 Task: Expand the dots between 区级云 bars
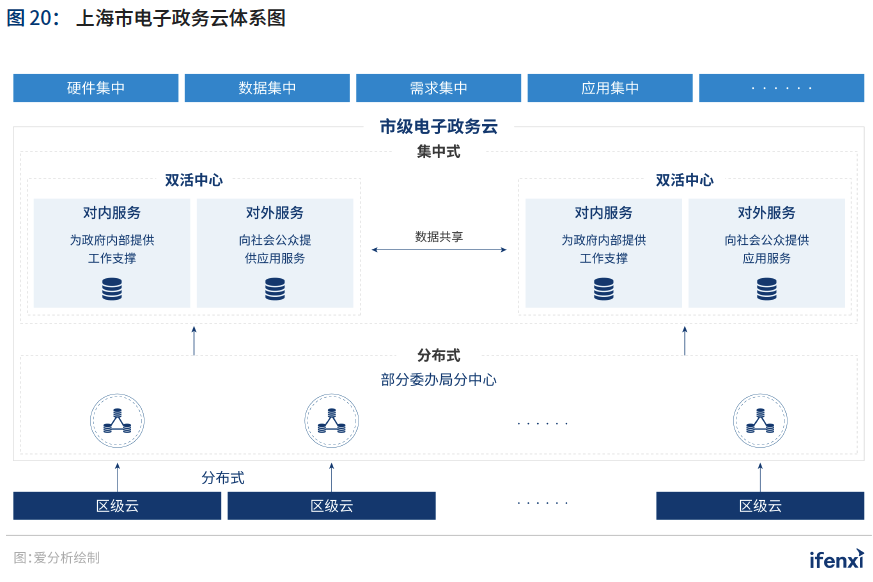(x=541, y=503)
